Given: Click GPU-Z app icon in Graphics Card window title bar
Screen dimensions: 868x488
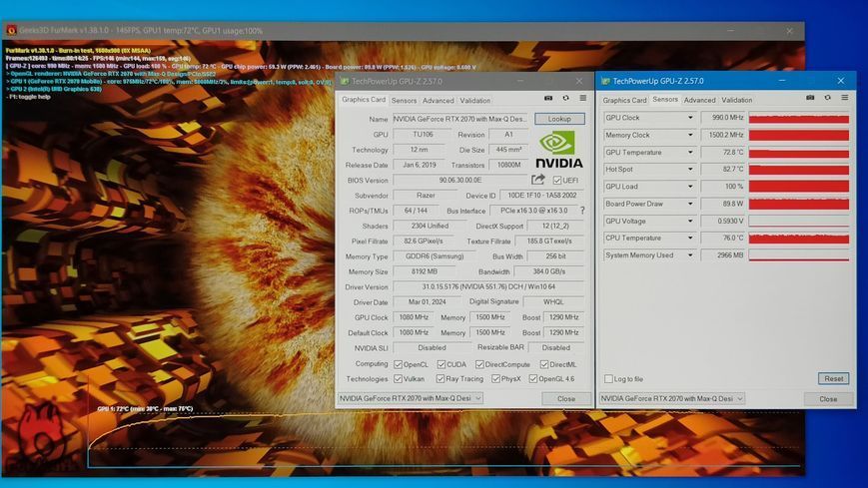Looking at the screenshot, I should pyautogui.click(x=345, y=82).
